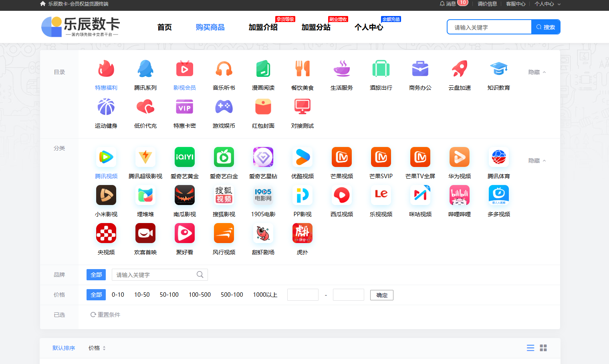Choose the 甜虾剧场 shrimp icon
609x364 pixels.
coord(263,233)
